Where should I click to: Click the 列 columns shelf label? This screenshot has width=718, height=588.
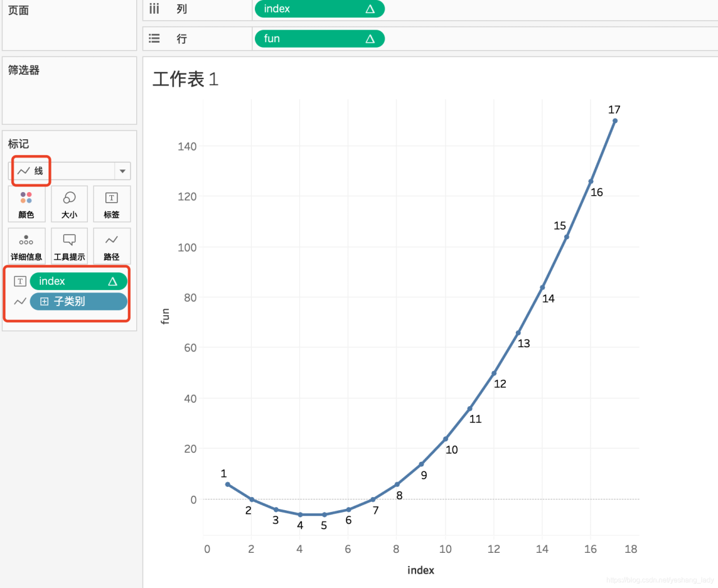[x=182, y=9]
